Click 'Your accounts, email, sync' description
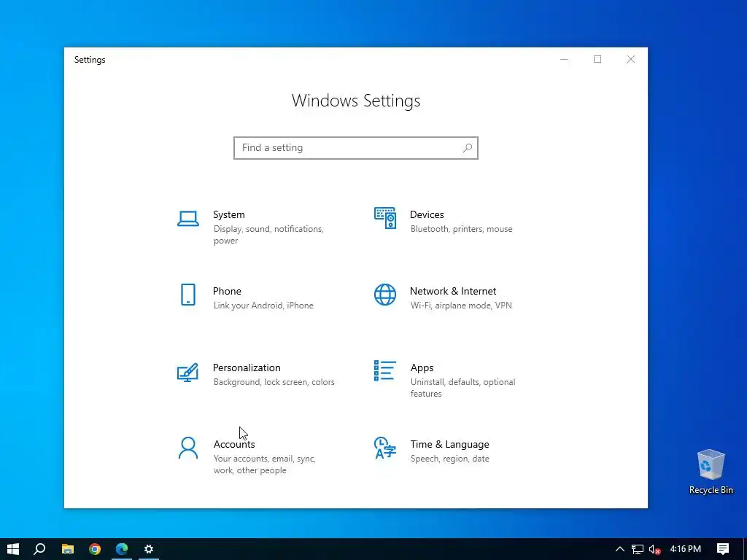The image size is (747, 560). tap(264, 464)
